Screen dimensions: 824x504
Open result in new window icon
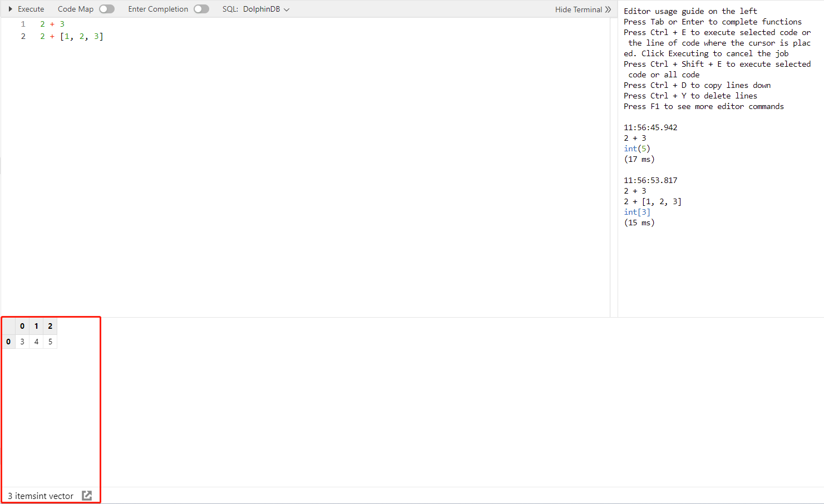pyautogui.click(x=87, y=495)
